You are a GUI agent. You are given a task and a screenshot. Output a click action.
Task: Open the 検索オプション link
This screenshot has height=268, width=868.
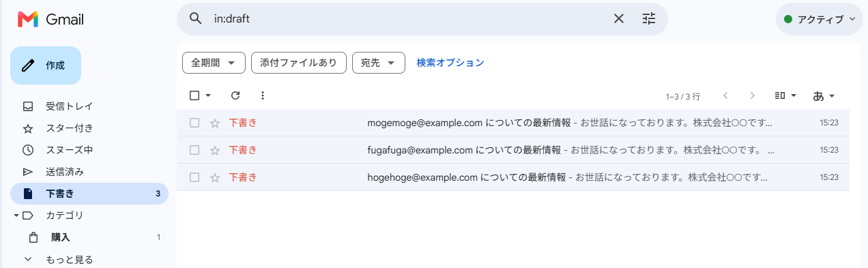[x=450, y=63]
